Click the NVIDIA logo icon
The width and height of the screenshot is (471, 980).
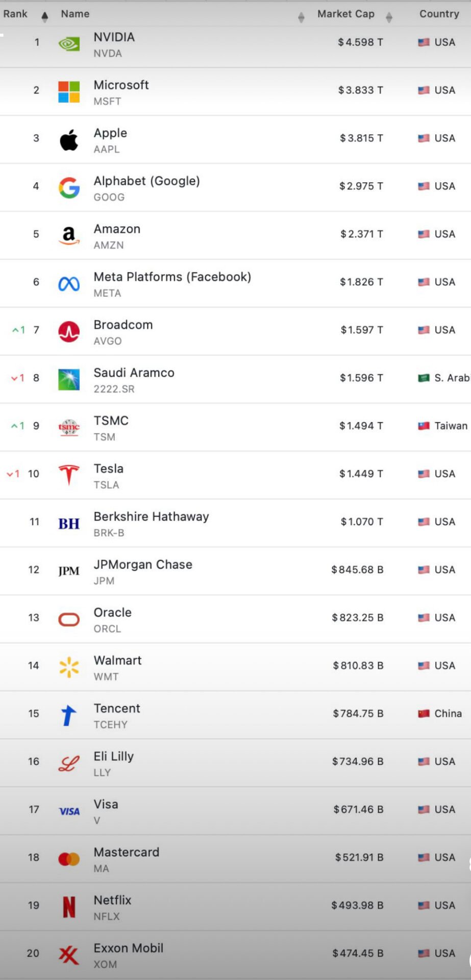69,44
